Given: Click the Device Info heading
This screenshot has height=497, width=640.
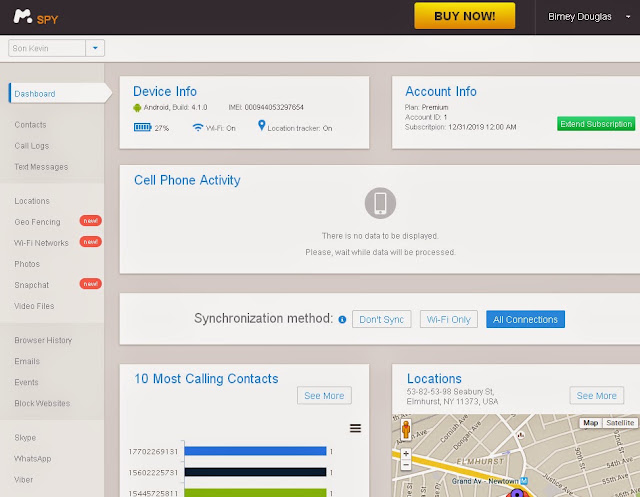Looking at the screenshot, I should click(x=165, y=91).
